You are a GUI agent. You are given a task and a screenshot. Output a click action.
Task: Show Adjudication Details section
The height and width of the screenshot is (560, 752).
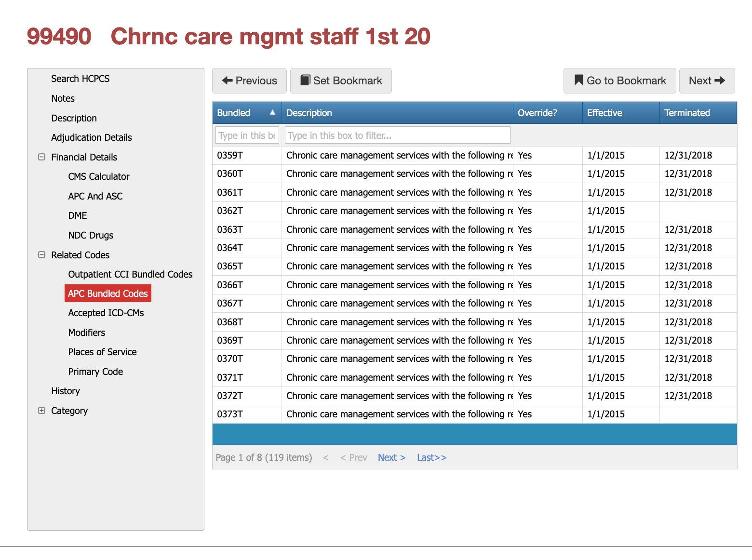coord(92,137)
